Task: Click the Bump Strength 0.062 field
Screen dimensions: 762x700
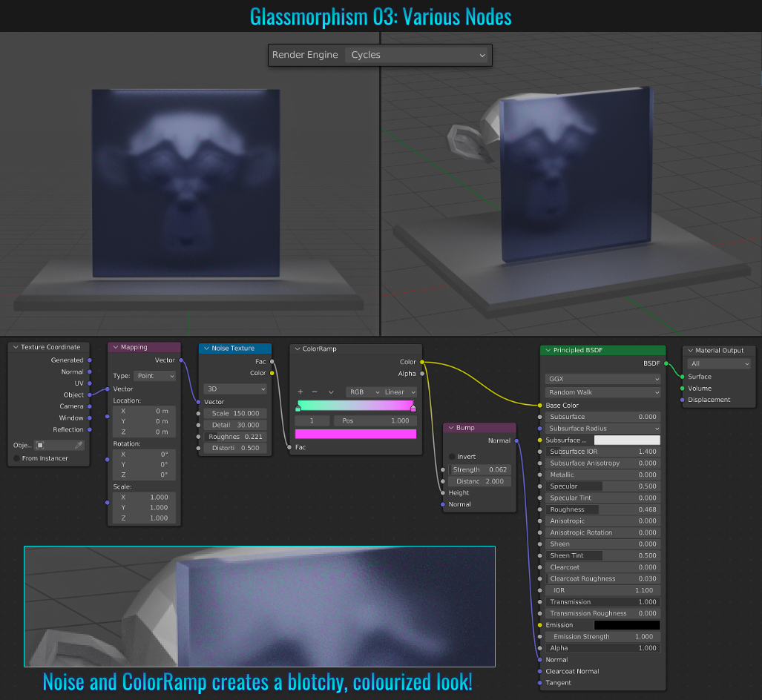Action: [479, 469]
